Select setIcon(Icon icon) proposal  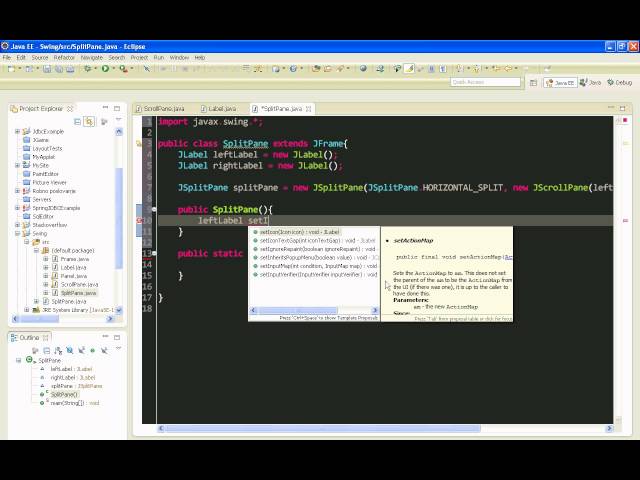[314, 232]
